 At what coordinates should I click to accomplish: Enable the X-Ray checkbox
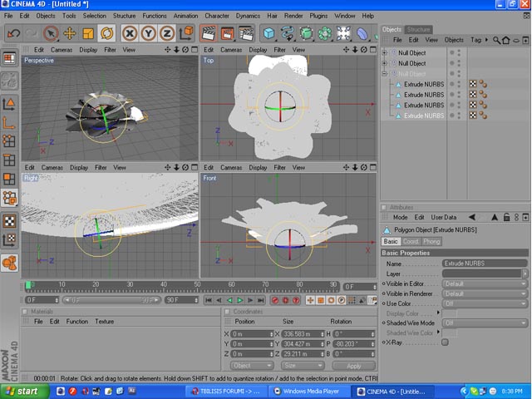click(x=446, y=342)
